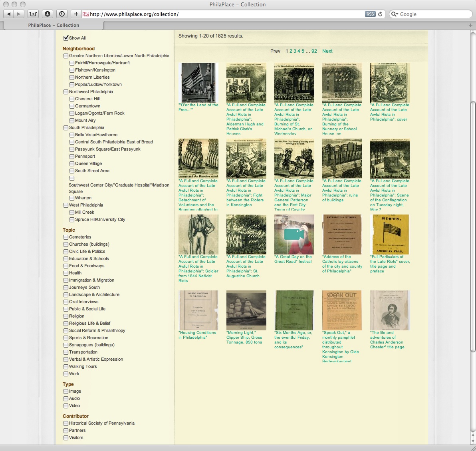Jump to results page 3
The height and width of the screenshot is (451, 476).
(x=295, y=51)
